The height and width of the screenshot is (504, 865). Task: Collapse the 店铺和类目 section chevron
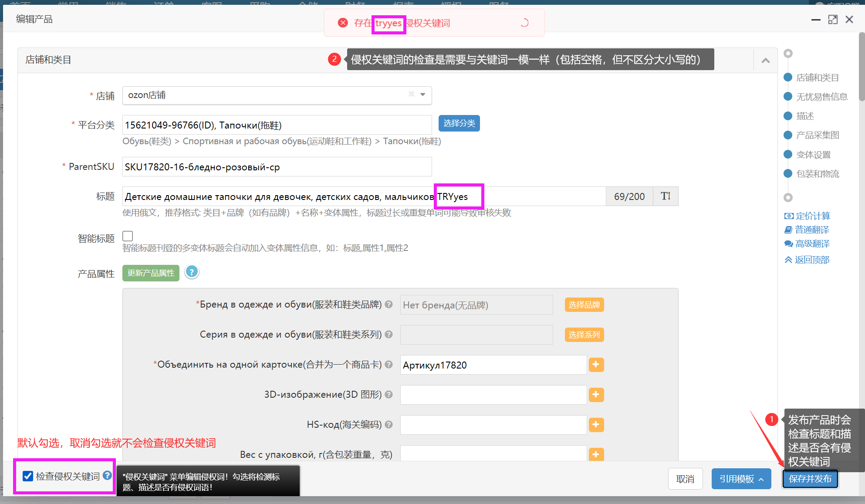[765, 61]
